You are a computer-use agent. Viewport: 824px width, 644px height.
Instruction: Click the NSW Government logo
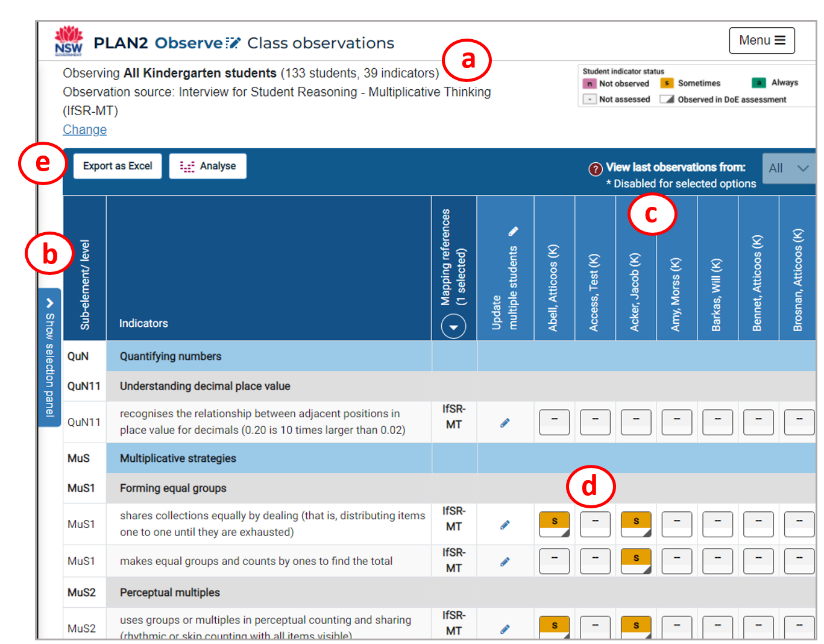(x=69, y=41)
